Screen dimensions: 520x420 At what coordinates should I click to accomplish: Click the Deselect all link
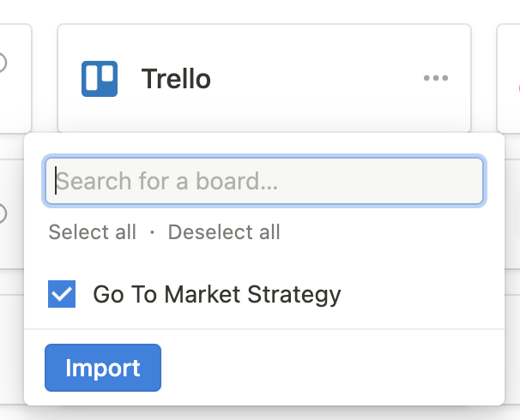[224, 232]
